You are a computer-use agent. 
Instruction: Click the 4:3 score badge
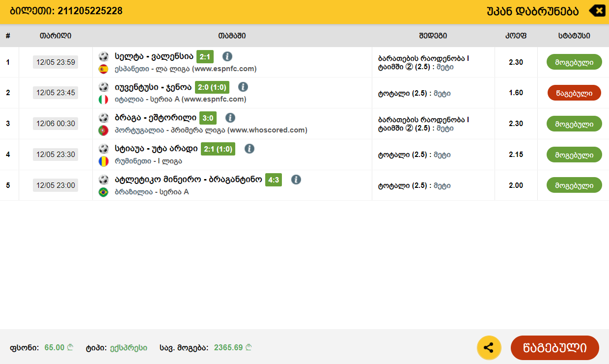click(x=274, y=180)
